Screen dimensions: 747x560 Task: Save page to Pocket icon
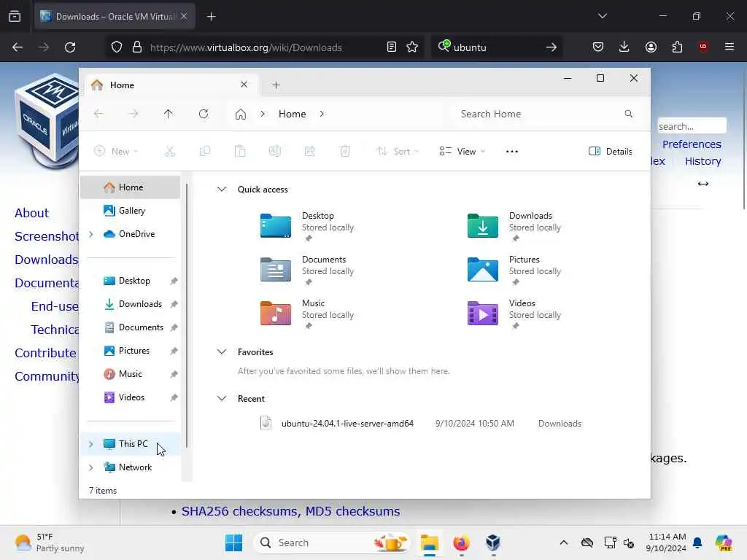[x=598, y=47]
